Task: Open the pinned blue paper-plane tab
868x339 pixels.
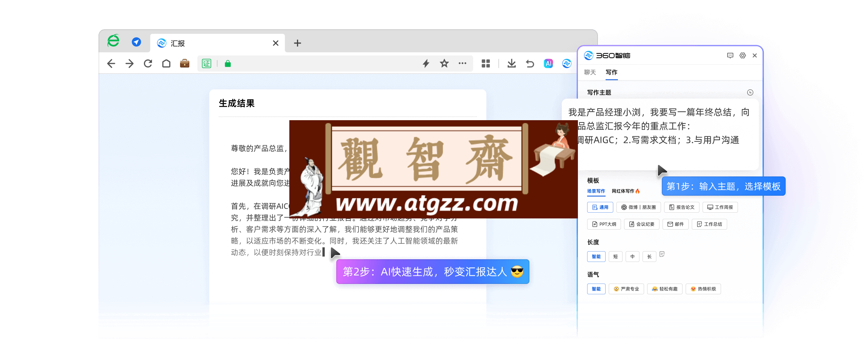Action: click(x=136, y=42)
